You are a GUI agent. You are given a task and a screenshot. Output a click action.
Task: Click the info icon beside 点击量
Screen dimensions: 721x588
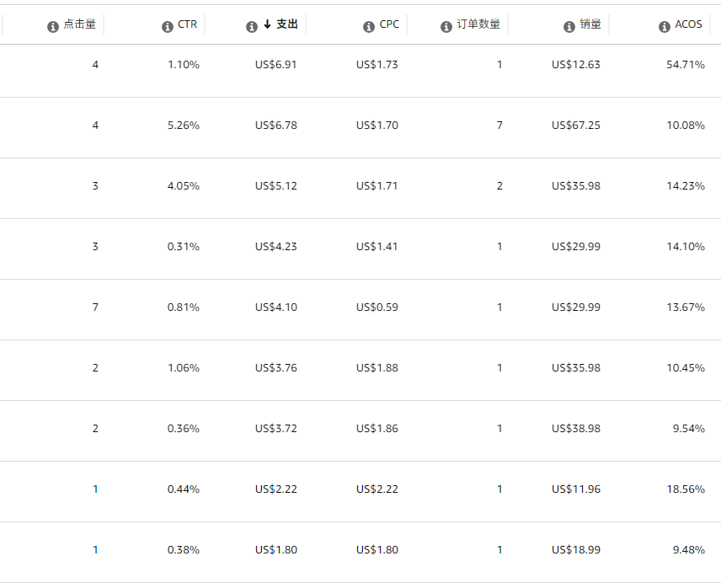53,27
